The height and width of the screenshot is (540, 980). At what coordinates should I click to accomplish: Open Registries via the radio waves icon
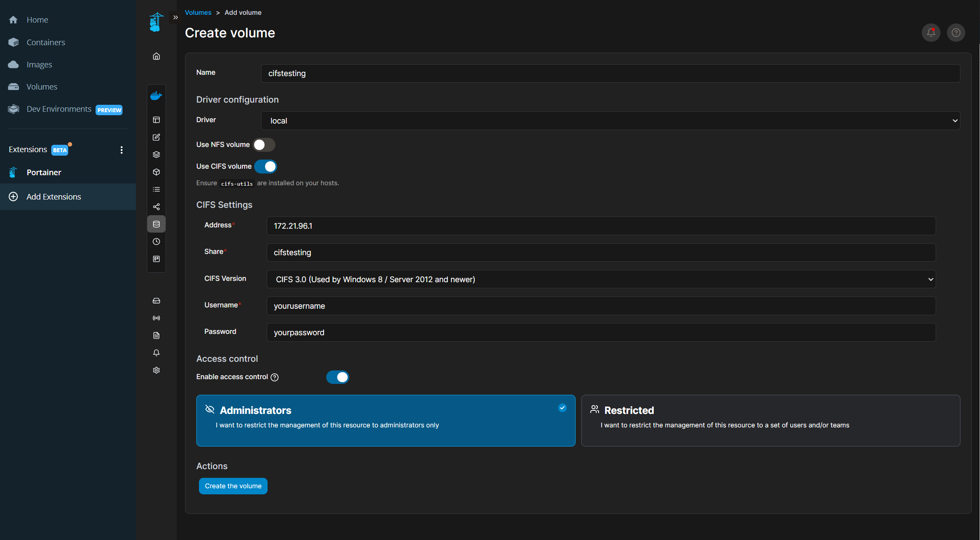coord(156,318)
